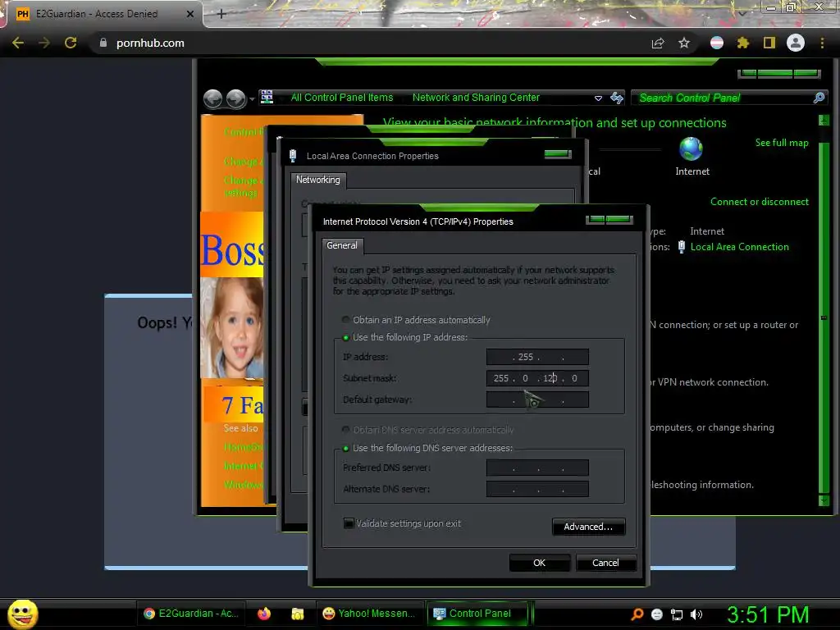Go back in Chrome browser
Viewport: 840px width, 630px height.
tap(18, 43)
